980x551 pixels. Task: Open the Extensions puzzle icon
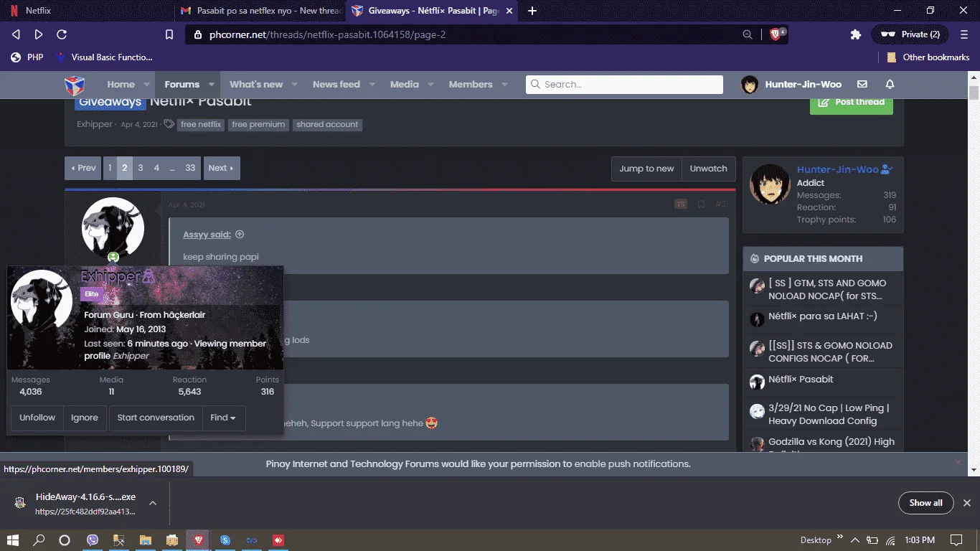point(855,34)
